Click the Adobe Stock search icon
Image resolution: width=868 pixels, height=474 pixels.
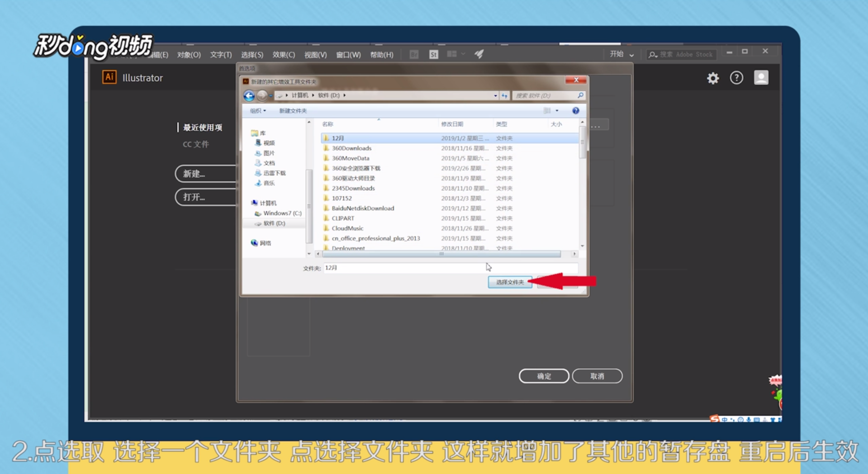[653, 55]
